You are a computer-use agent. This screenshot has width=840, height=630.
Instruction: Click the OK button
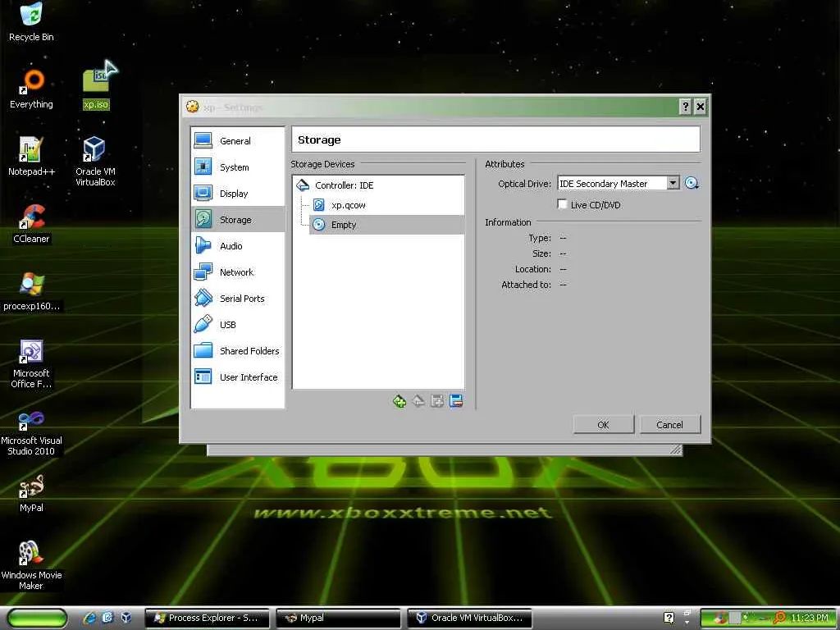click(x=603, y=425)
